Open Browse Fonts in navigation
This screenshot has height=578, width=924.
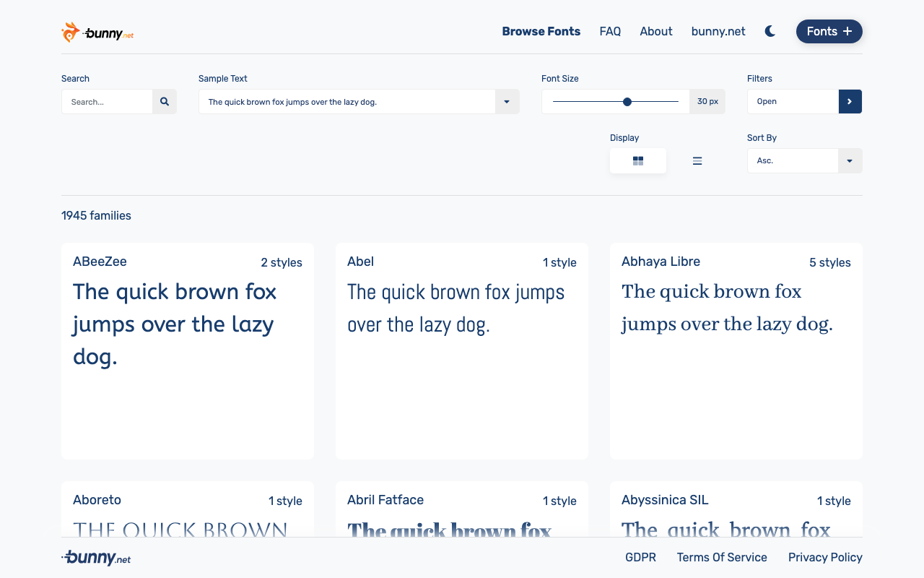click(541, 31)
